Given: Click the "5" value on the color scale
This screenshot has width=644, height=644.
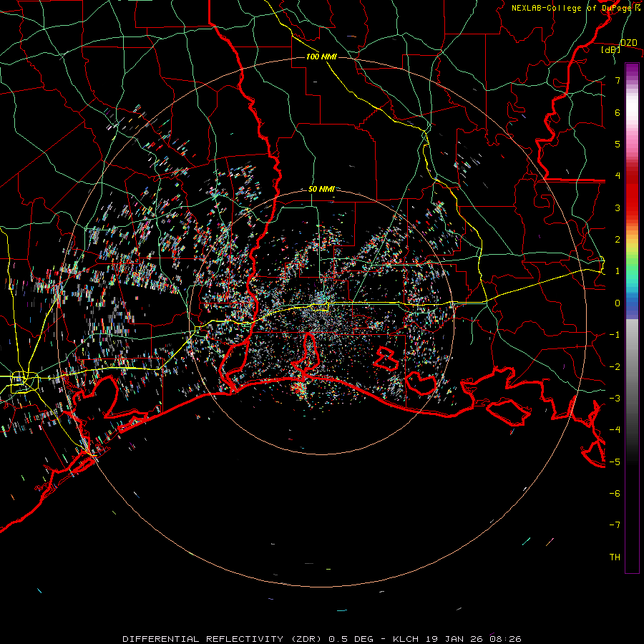Looking at the screenshot, I should click(x=618, y=144).
